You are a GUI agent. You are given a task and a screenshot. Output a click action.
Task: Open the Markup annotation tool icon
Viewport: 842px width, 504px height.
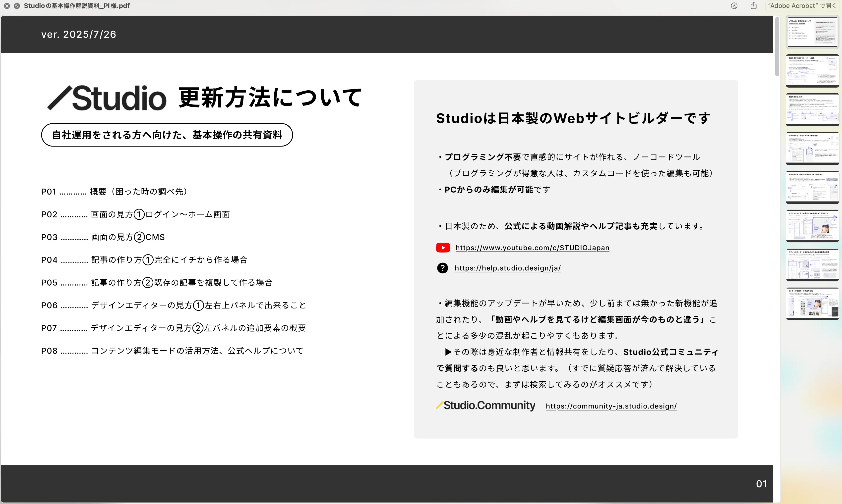tap(734, 6)
